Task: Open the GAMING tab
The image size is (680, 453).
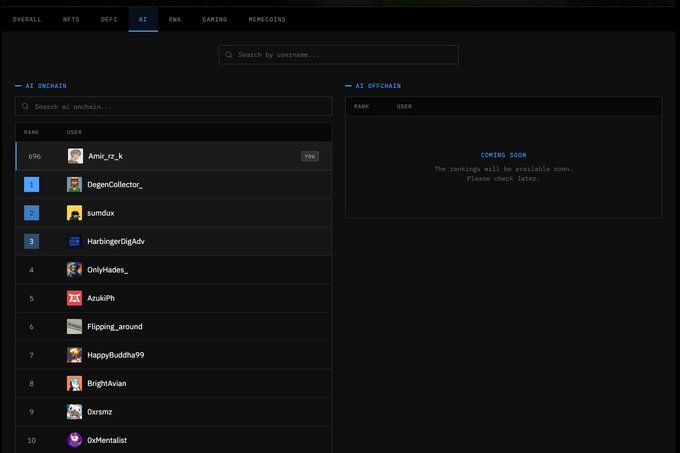Action: (x=215, y=20)
